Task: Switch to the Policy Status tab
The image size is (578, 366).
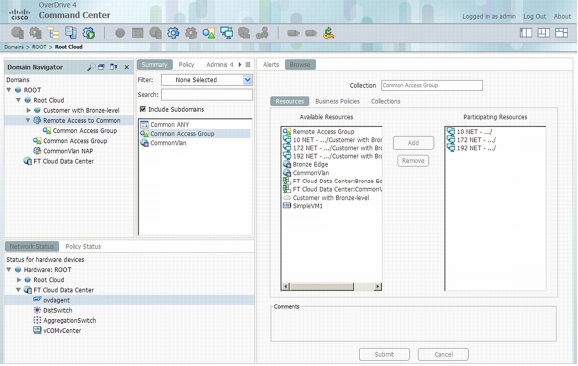Action: [83, 246]
